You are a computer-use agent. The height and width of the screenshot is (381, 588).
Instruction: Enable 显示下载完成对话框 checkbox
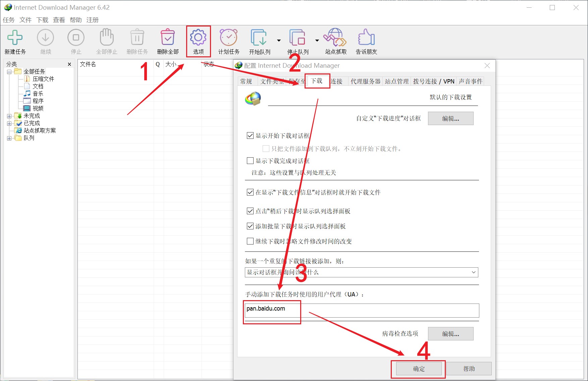(250, 161)
